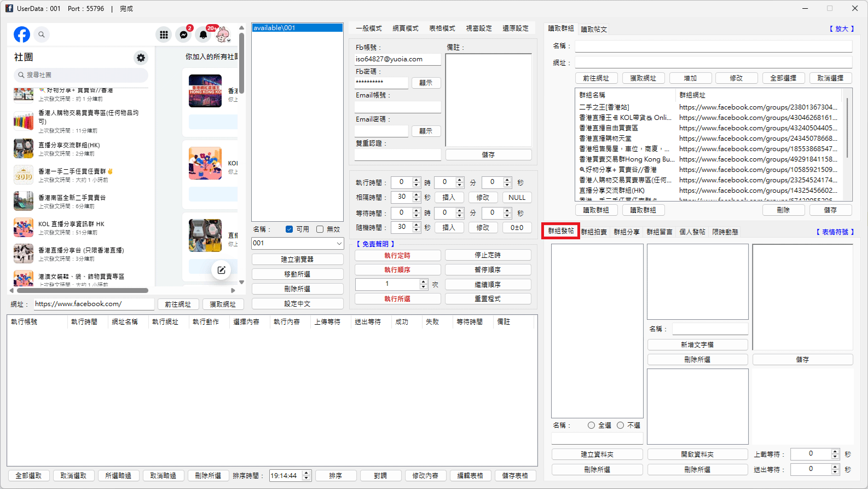Open group 香港直播分享谷 (只限香港直播)

tap(81, 254)
